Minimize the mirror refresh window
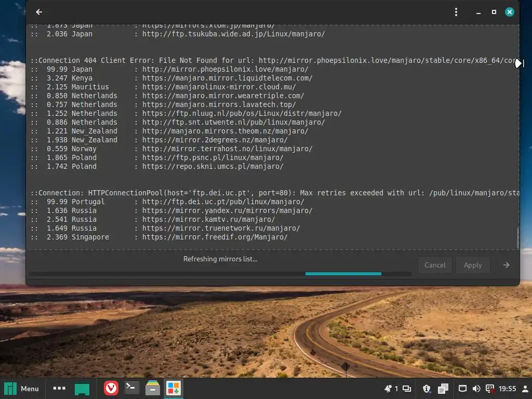532x399 pixels. [478, 12]
